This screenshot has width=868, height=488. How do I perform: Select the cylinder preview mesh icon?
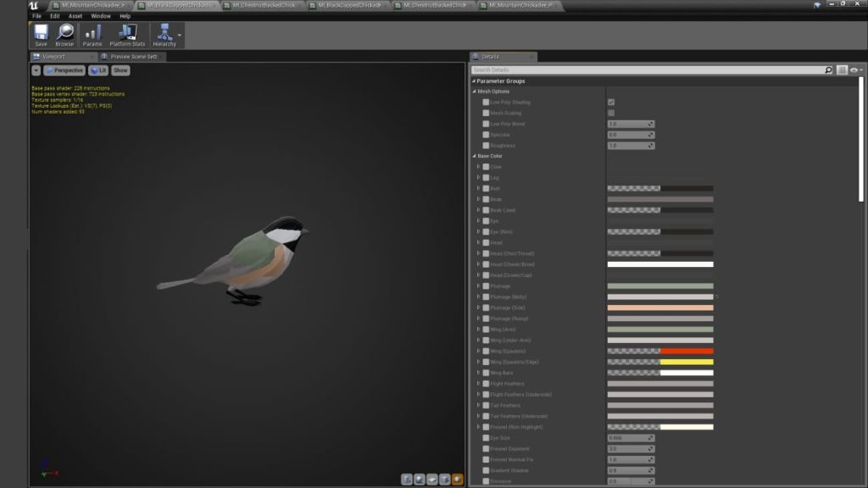[405, 478]
